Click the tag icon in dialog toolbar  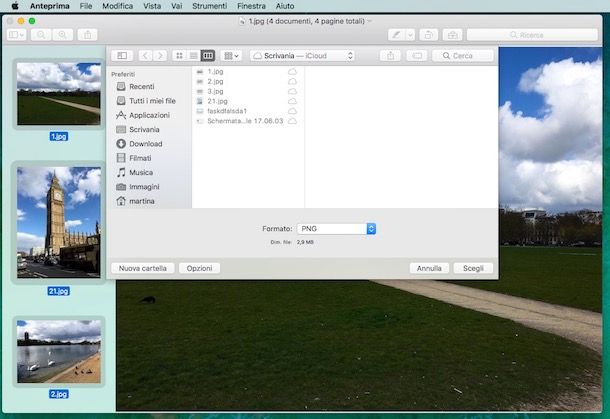(x=418, y=56)
